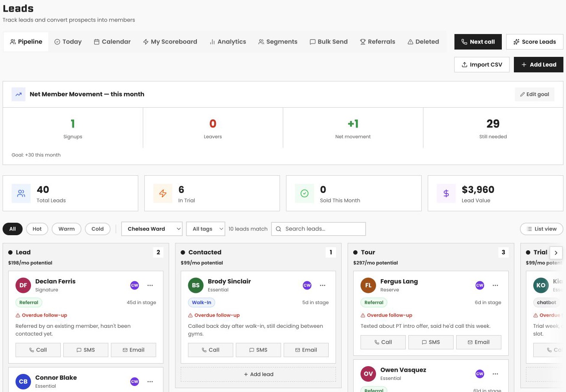Send SMS to Brody Sinclair

coord(258,350)
